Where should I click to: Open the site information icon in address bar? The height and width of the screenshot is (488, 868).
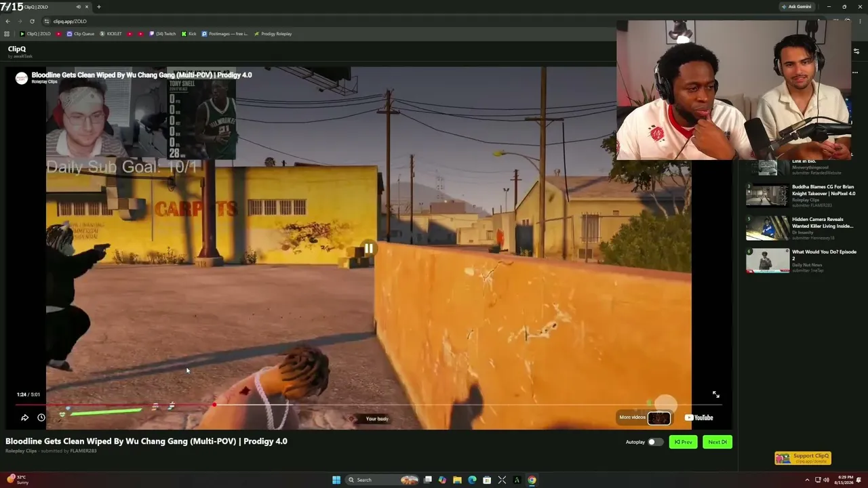(47, 21)
